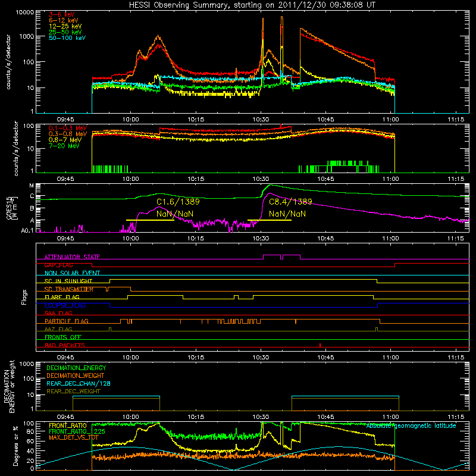Click the FRONT_RATIO legend label

click(68, 425)
